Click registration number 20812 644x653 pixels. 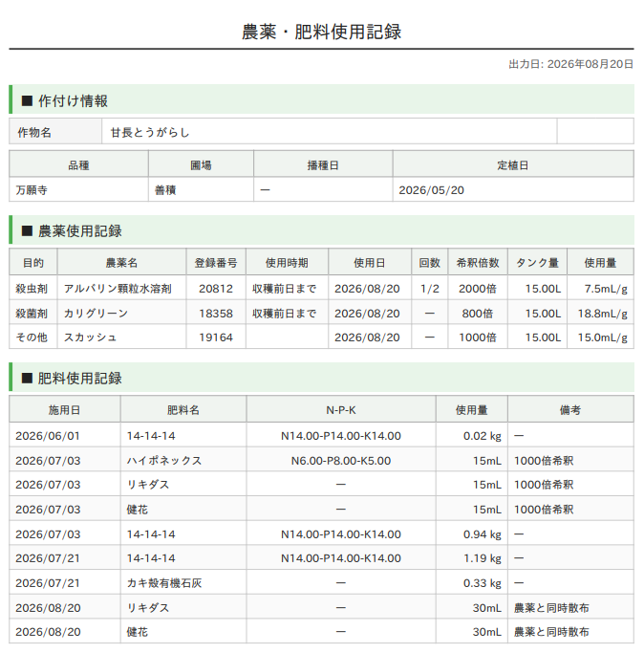tap(216, 289)
